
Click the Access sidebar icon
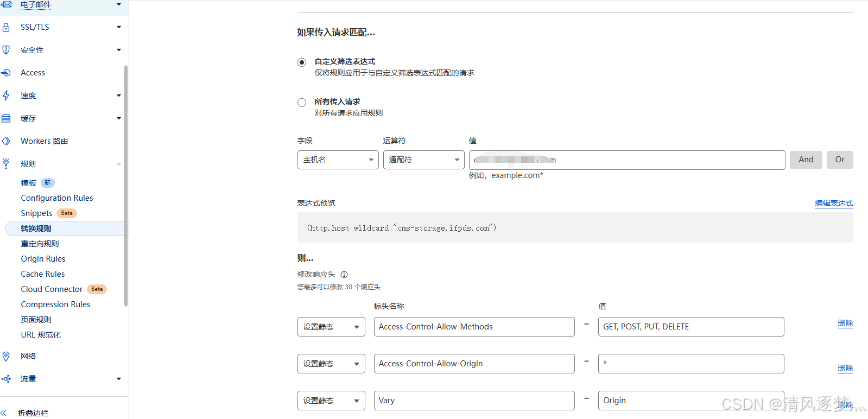(x=6, y=73)
